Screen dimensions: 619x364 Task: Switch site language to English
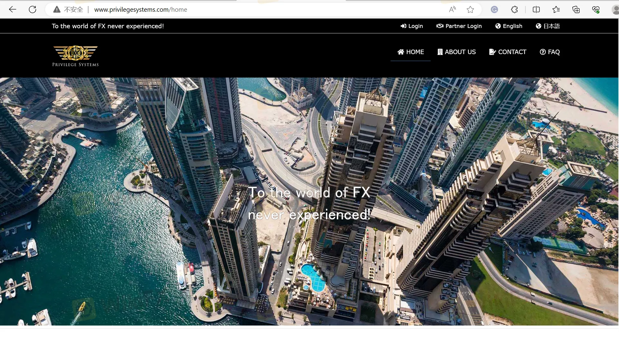click(512, 26)
